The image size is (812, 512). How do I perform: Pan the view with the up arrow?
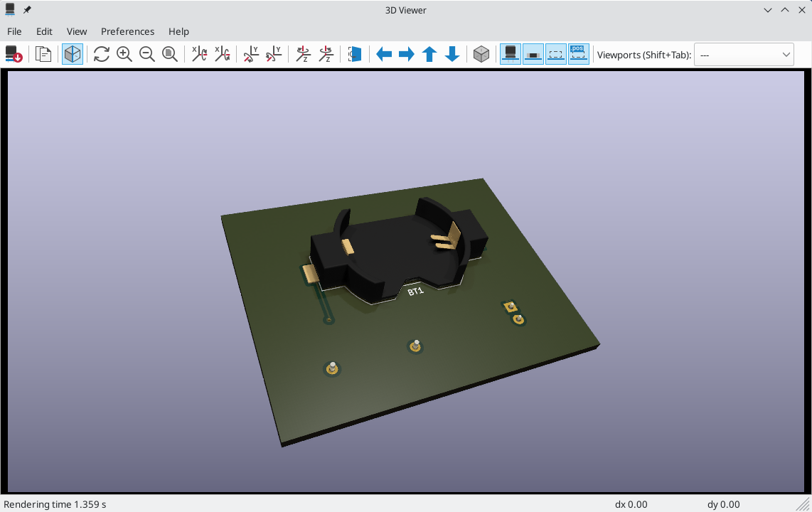pos(429,54)
